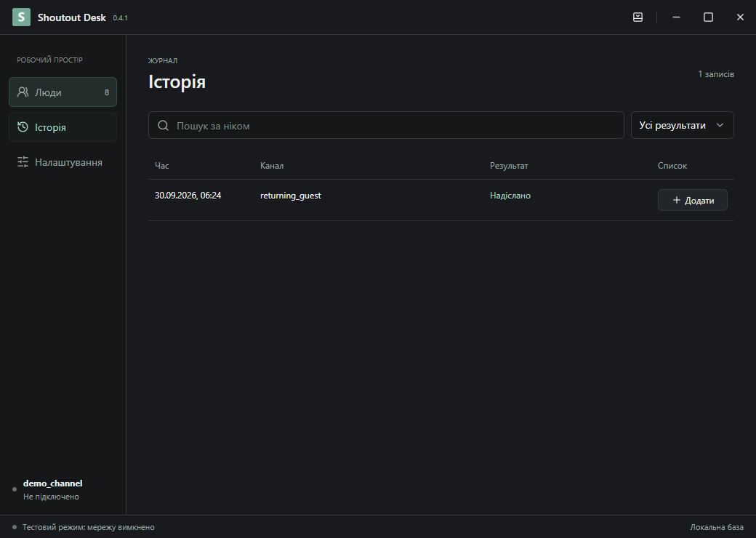The width and height of the screenshot is (756, 538).
Task: Click the 1 записів record count
Action: pyautogui.click(x=716, y=74)
